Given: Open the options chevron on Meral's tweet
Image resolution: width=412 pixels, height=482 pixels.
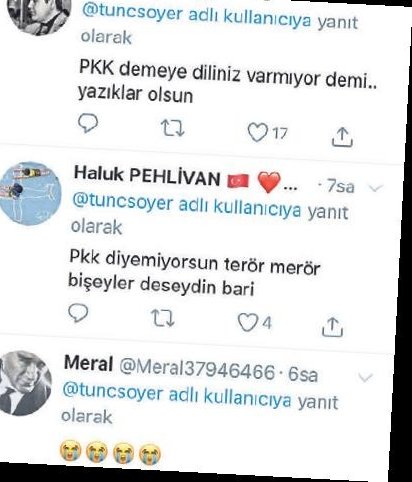Looking at the screenshot, I should pyautogui.click(x=365, y=378).
